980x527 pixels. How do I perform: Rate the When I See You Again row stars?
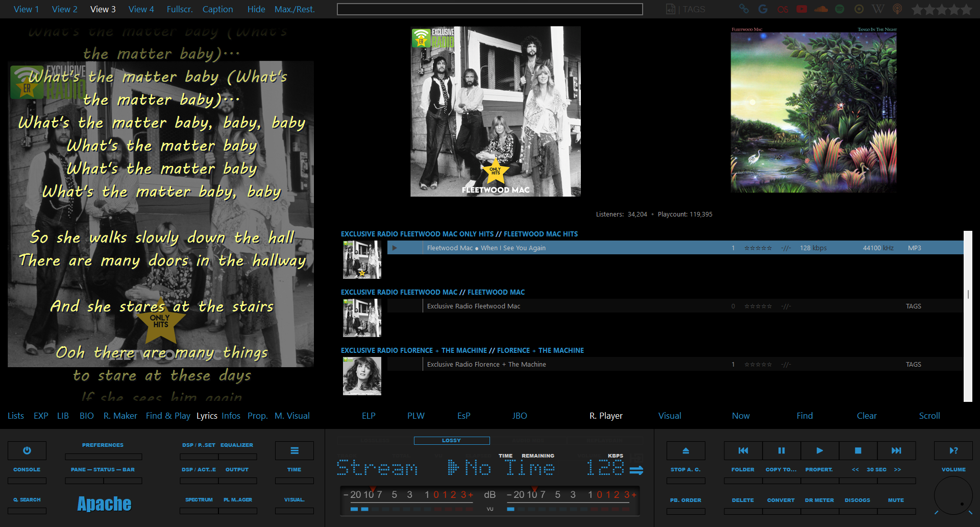[758, 248]
